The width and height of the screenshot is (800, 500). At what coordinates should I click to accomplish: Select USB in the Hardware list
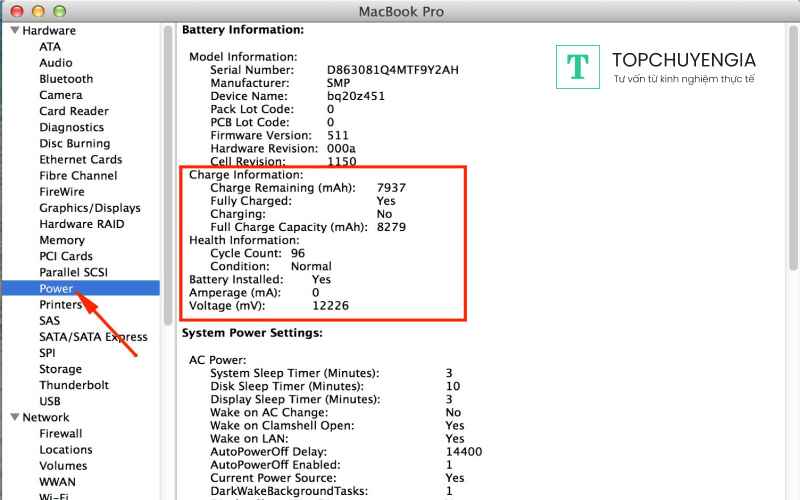(50, 401)
